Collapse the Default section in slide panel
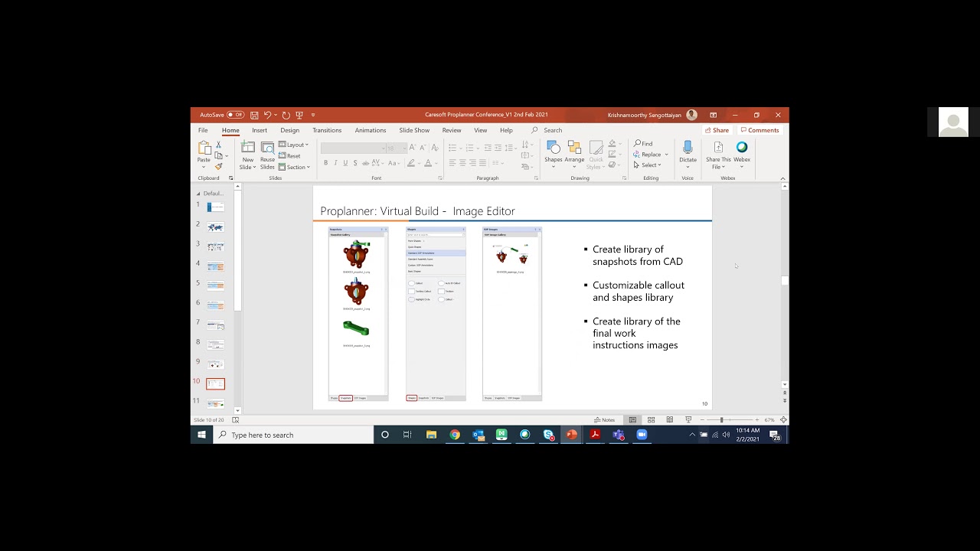The height and width of the screenshot is (551, 980). (x=198, y=194)
